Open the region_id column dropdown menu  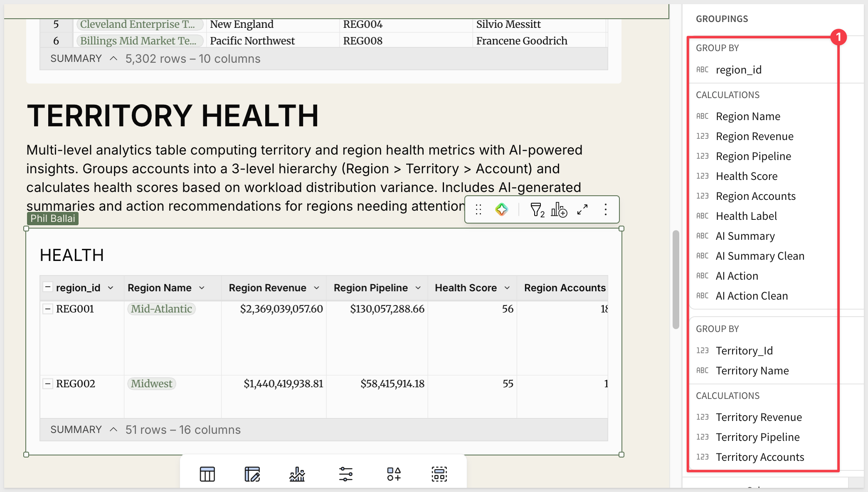click(x=111, y=288)
